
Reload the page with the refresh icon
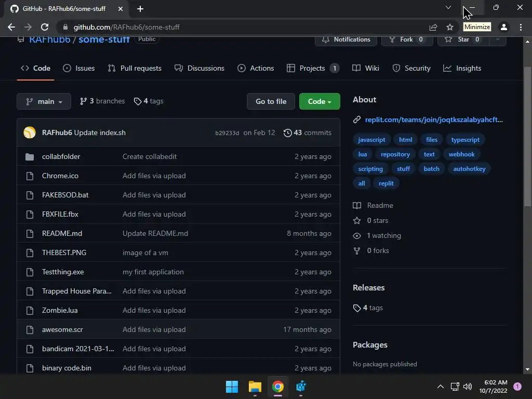click(x=45, y=27)
